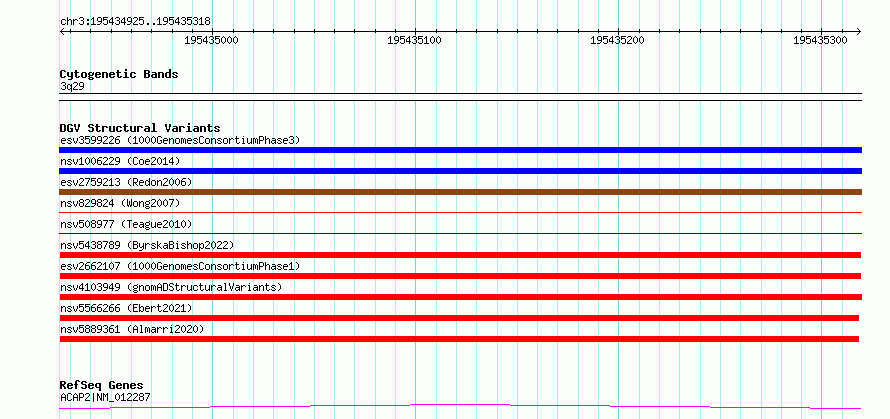Click the nsv5566266 (Ebert2021) label
Image resolution: width=890 pixels, height=419 pixels.
(126, 308)
